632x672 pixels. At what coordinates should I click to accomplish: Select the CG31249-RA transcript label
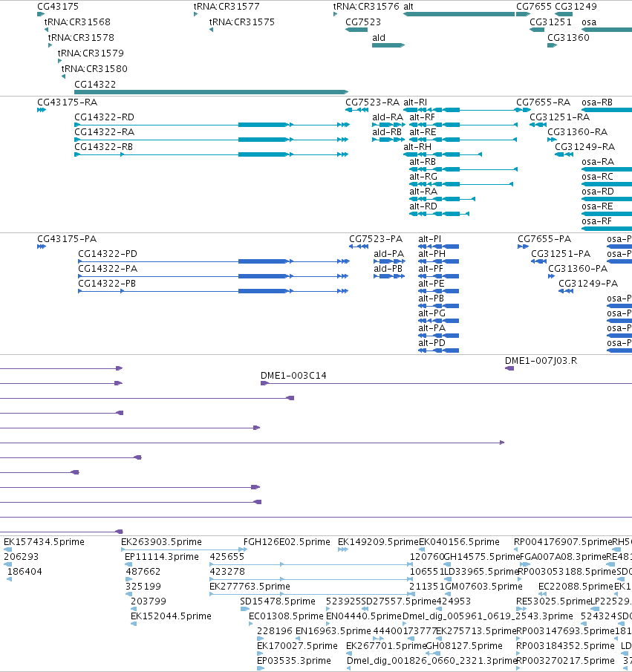pos(584,147)
